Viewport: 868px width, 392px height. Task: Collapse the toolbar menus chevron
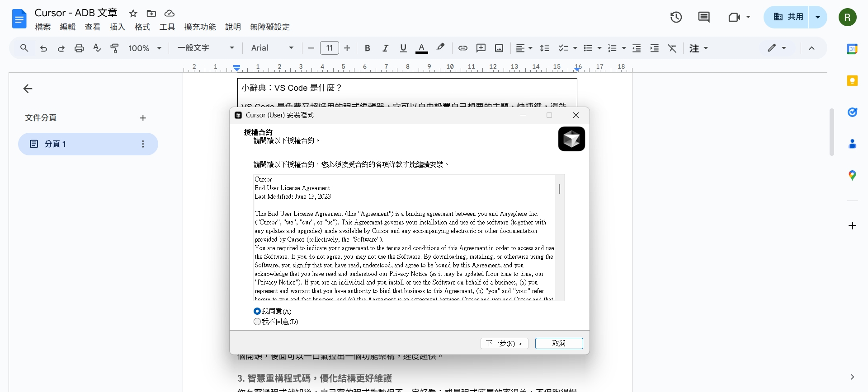tap(811, 48)
